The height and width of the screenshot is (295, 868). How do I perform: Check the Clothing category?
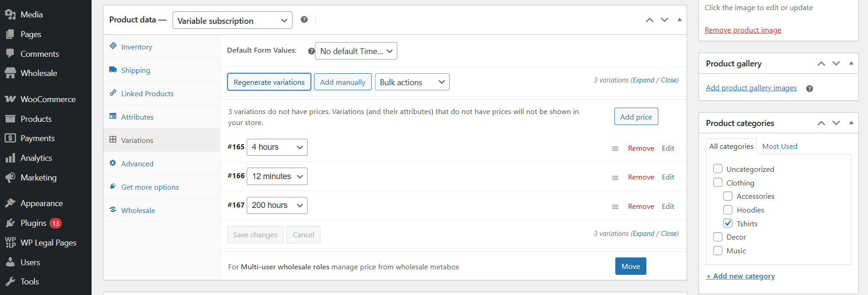(718, 183)
